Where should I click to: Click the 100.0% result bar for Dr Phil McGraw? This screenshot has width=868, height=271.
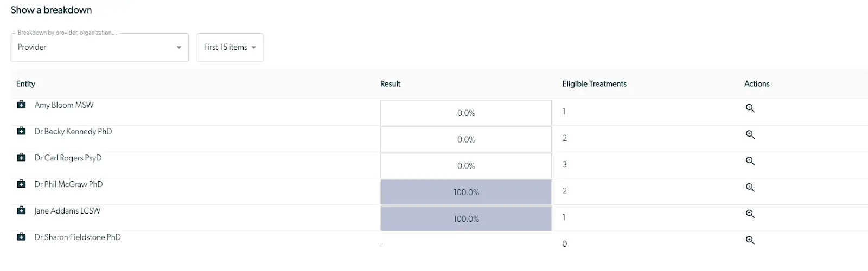(x=466, y=192)
